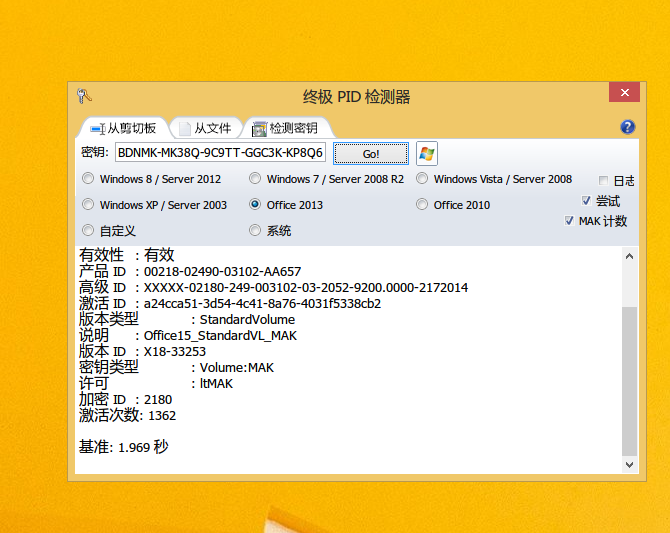Select the Office 2013 radio button
Screen dimensions: 670x533
255,204
